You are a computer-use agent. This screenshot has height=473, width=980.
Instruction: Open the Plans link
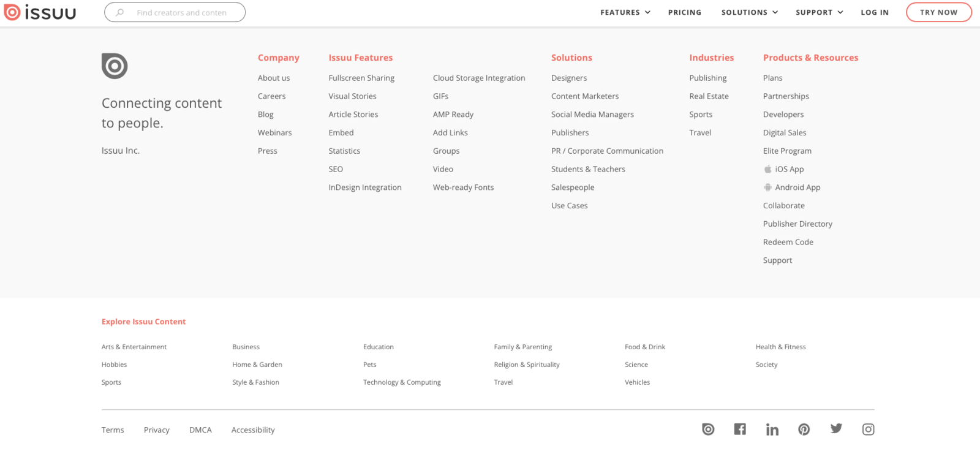coord(773,78)
